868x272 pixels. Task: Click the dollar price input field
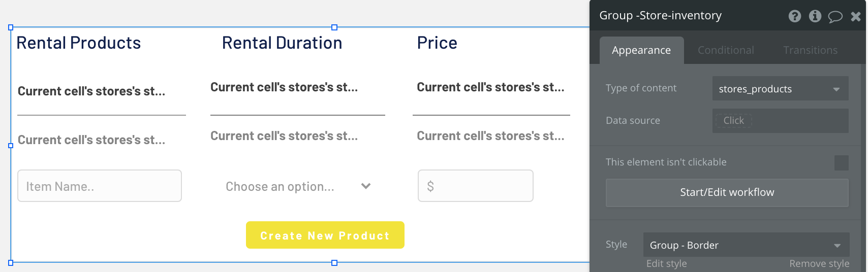click(x=475, y=186)
